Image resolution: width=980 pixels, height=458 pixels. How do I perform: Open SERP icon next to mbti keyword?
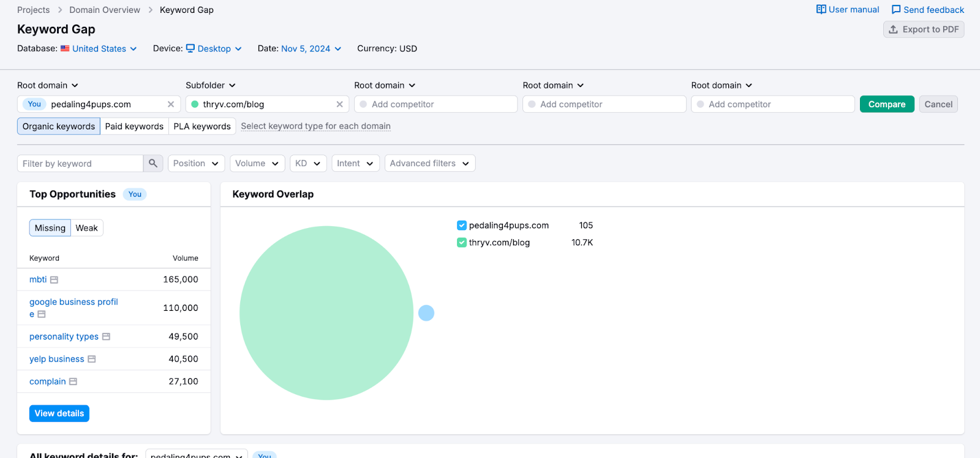pyautogui.click(x=54, y=280)
